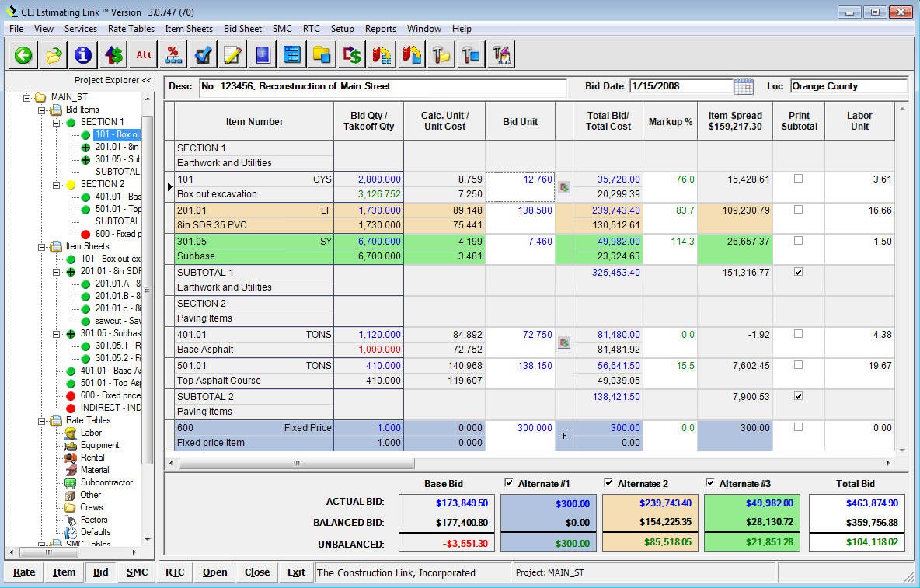
Task: Toggle Print Subtotal for item 101
Action: 799,179
